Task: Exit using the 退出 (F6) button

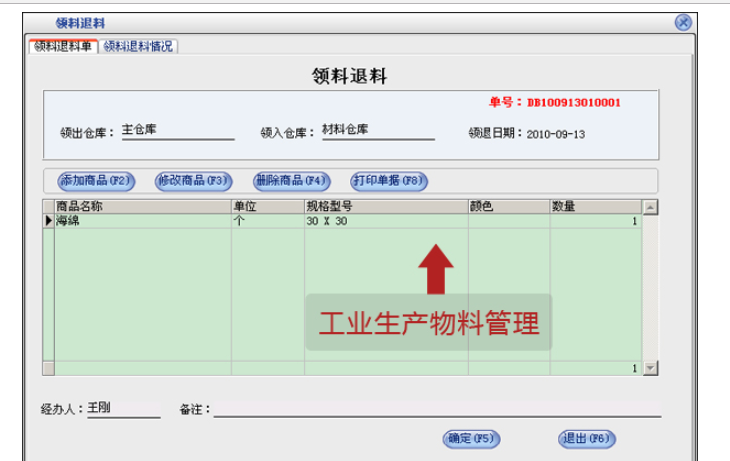Action: coord(587,439)
